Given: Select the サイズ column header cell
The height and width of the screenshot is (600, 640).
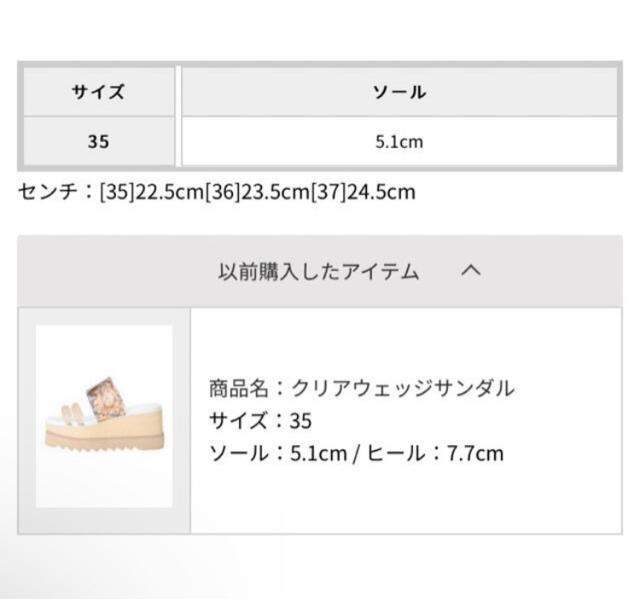Looking at the screenshot, I should pyautogui.click(x=98, y=92).
